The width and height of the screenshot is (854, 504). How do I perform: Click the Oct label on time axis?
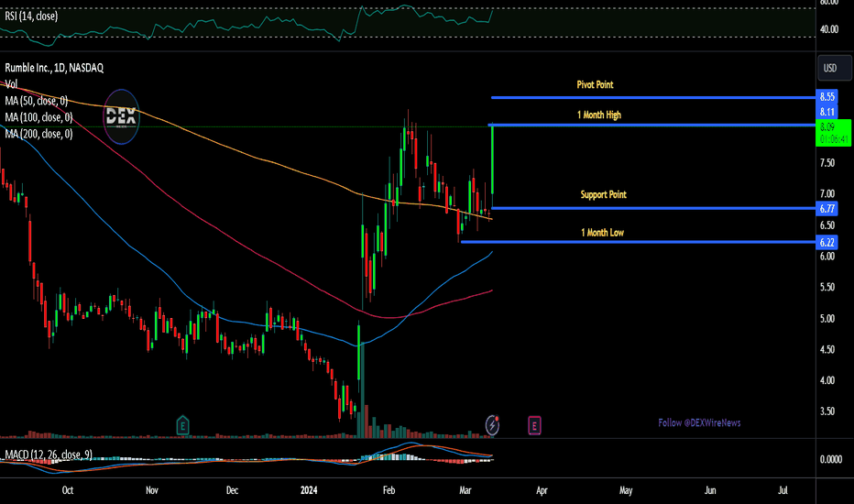click(68, 490)
